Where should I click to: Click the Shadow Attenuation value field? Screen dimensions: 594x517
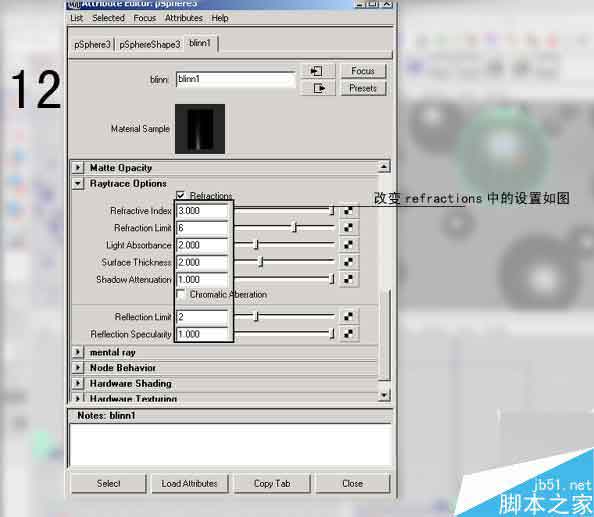pyautogui.click(x=203, y=279)
